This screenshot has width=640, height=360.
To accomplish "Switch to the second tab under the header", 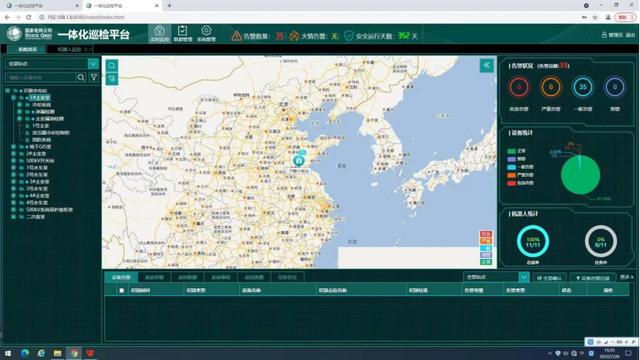I will pyautogui.click(x=70, y=49).
